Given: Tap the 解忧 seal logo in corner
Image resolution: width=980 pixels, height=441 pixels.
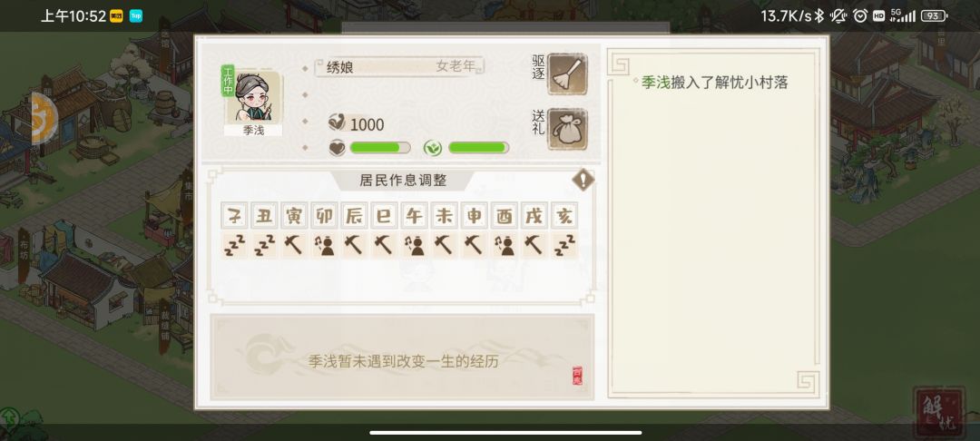Looking at the screenshot, I should [940, 412].
